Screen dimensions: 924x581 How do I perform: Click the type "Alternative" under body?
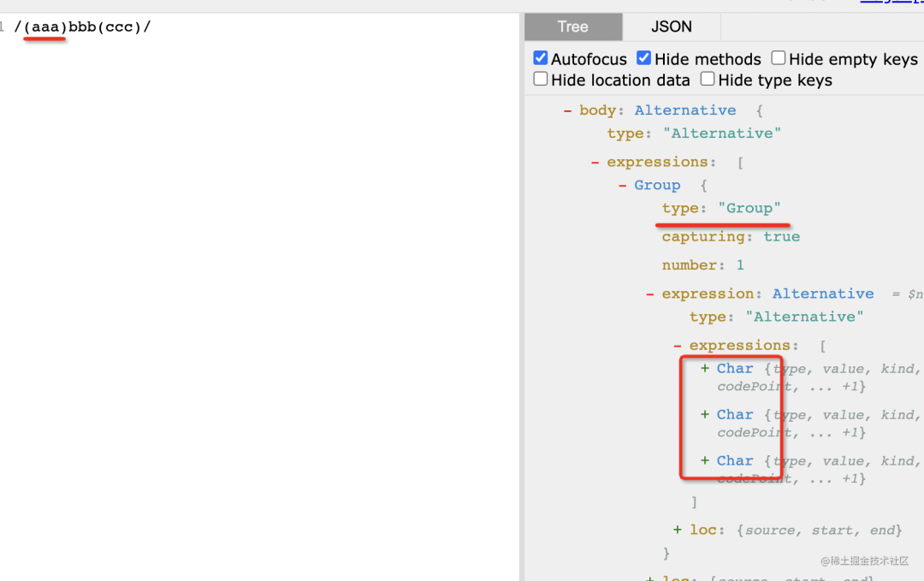[722, 133]
